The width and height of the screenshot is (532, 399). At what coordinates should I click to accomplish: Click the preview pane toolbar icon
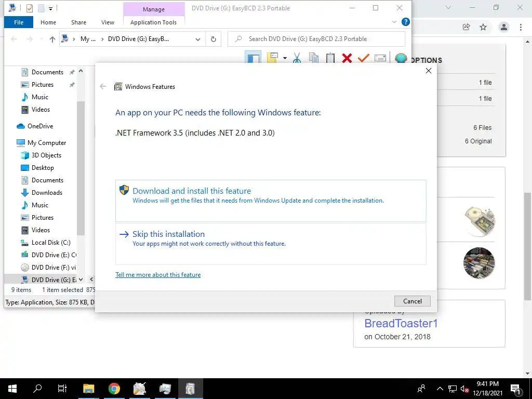[x=253, y=58]
